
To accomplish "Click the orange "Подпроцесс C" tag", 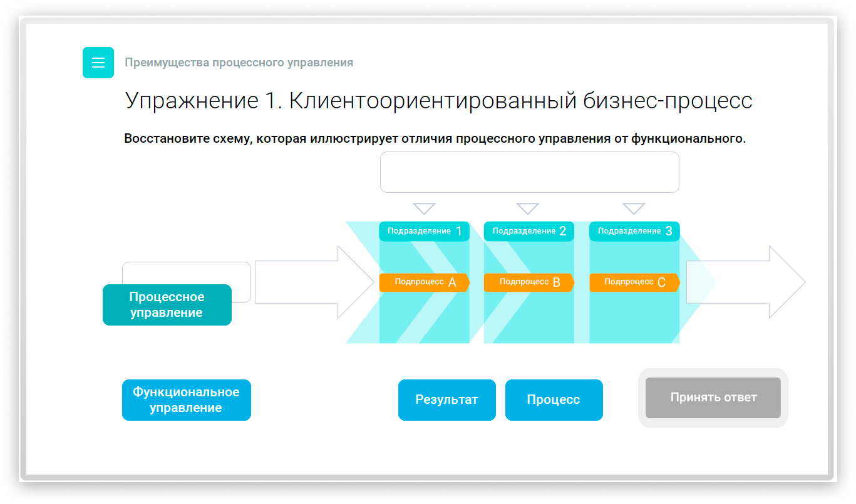I will pyautogui.click(x=634, y=282).
